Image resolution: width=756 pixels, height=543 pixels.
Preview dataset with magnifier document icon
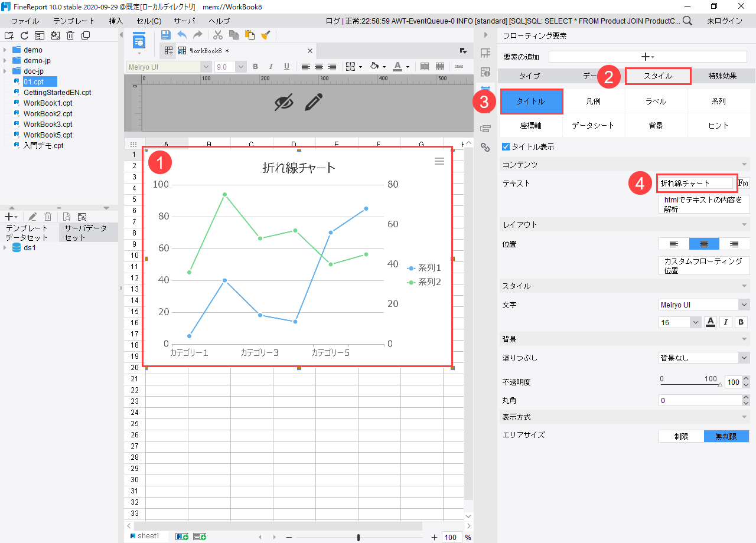(x=66, y=217)
